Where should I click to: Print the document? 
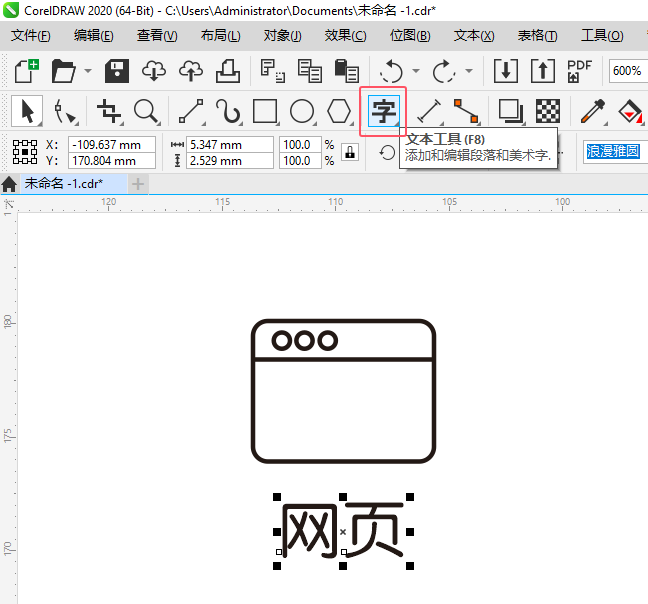[x=228, y=71]
